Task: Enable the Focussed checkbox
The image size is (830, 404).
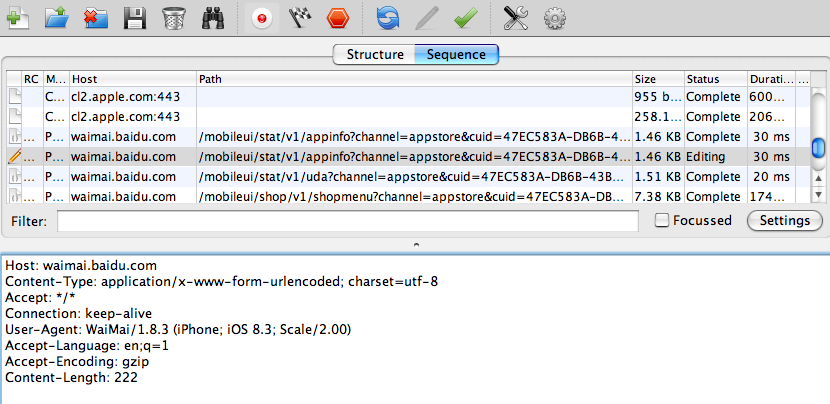Action: [662, 220]
